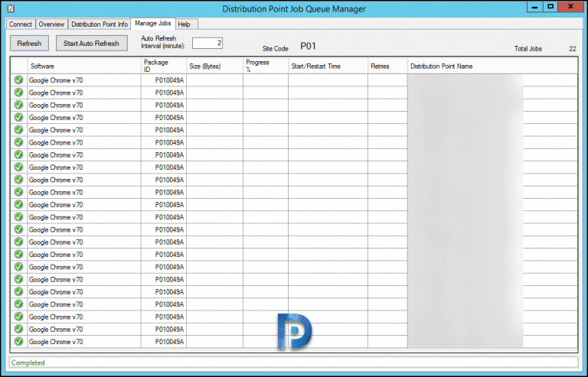Sort by Start/Restart Time column header
This screenshot has height=377, width=588.
point(328,66)
